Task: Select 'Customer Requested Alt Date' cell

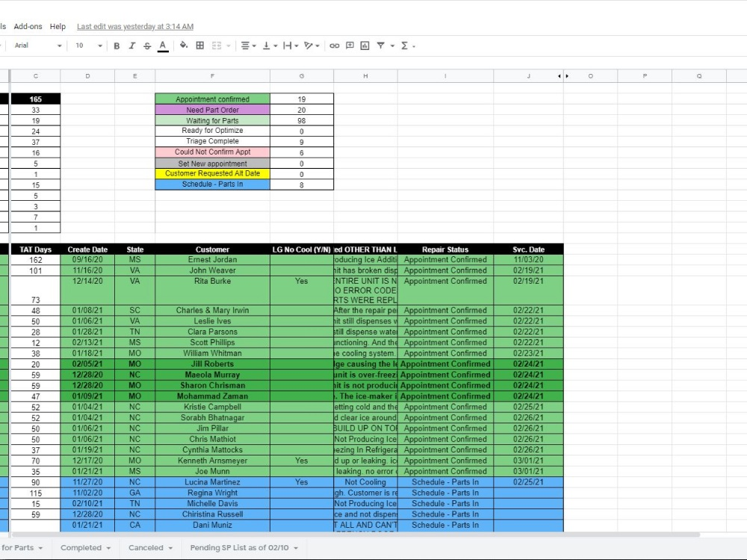Action: 212,174
